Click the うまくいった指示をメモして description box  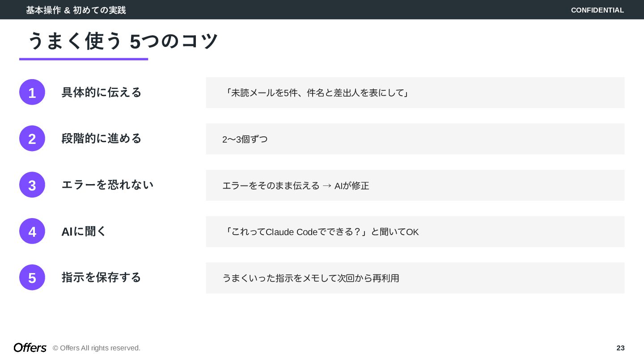click(415, 278)
